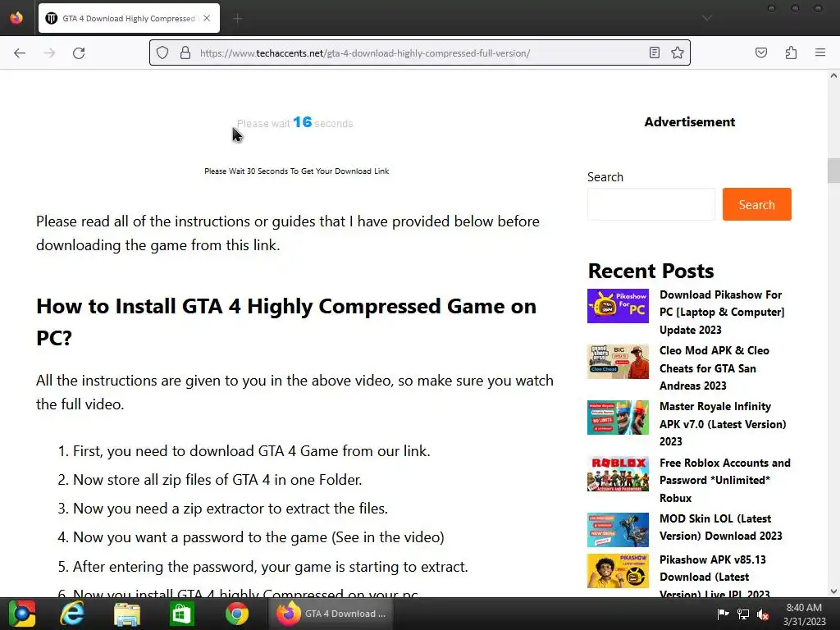Click the scrollbar down arrow
Viewport: 840px width, 630px height.
833,591
